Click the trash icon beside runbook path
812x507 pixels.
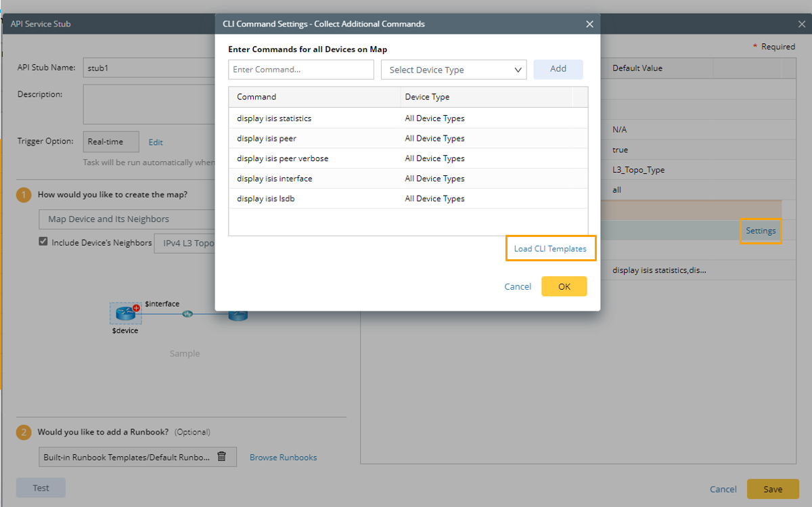[x=221, y=457]
